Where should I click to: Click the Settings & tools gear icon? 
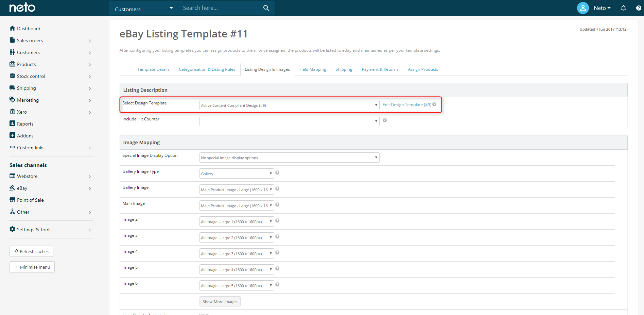pos(13,229)
